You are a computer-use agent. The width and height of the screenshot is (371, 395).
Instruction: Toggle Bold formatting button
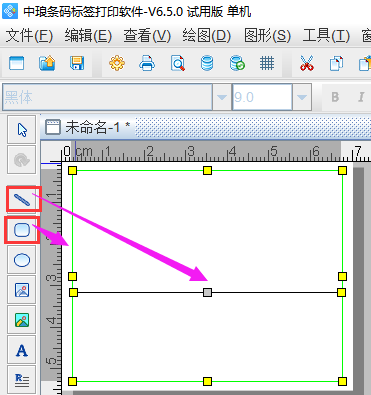(x=335, y=97)
